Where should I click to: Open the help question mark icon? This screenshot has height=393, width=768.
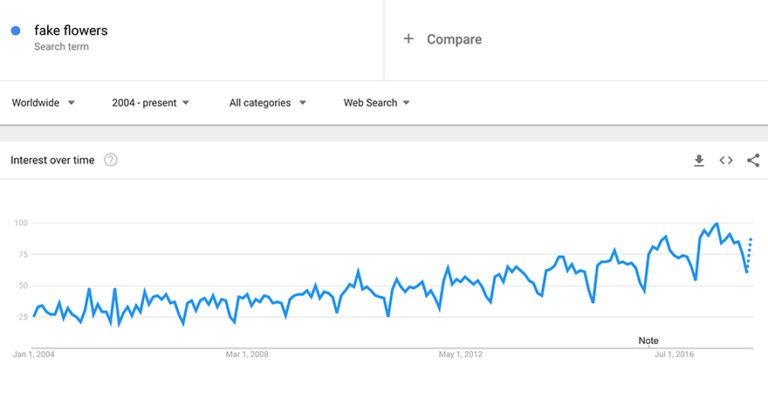pos(111,160)
